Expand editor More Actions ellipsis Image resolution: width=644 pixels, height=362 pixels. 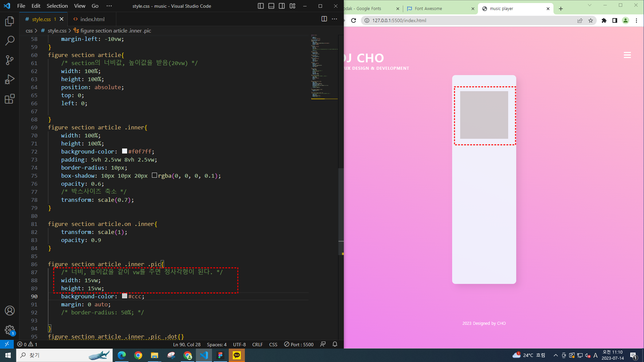334,19
